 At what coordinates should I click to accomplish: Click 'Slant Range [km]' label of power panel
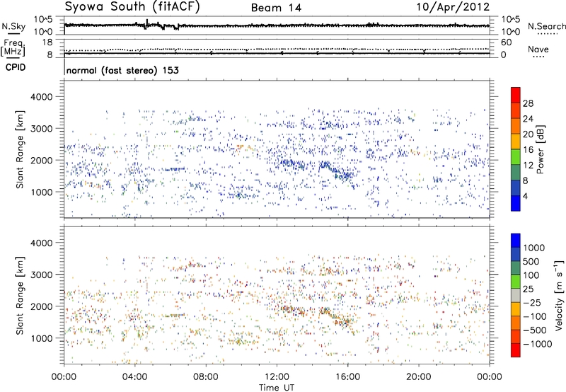20,149
